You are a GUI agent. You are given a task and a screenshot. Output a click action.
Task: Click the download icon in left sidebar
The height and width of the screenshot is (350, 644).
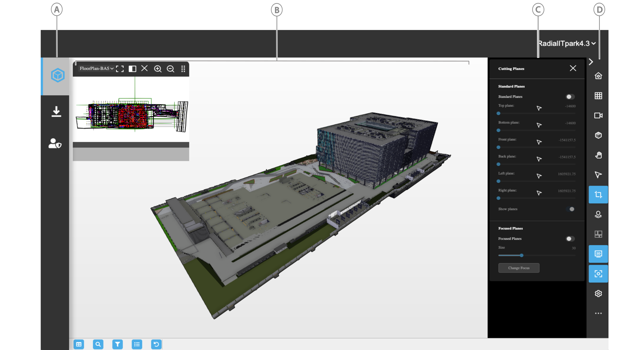click(x=56, y=111)
